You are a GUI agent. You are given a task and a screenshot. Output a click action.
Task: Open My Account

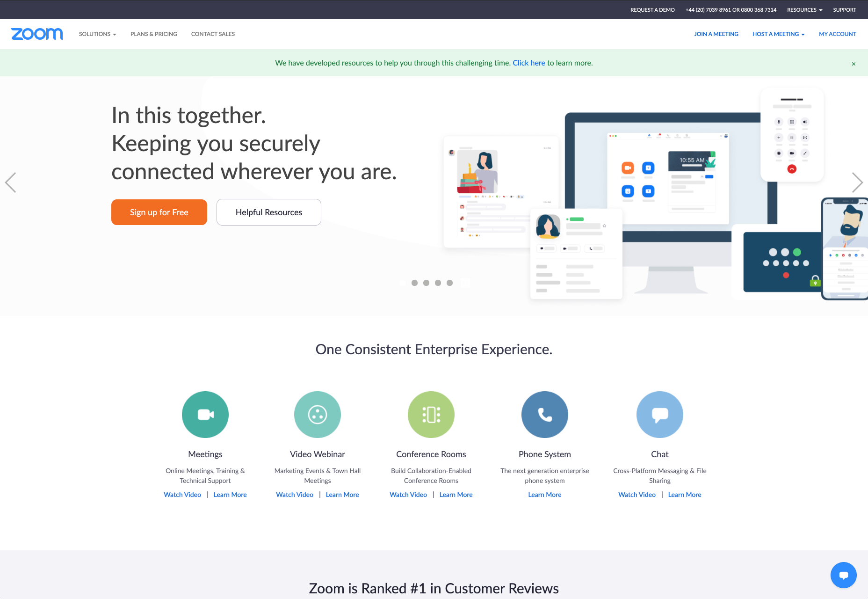(x=837, y=34)
